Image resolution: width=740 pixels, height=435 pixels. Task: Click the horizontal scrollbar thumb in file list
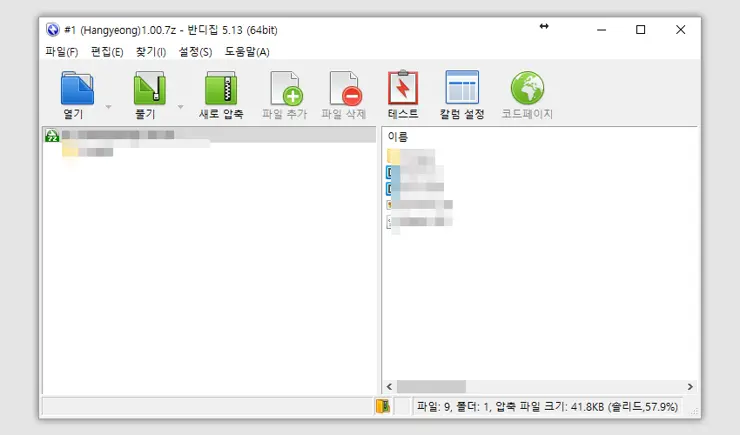click(431, 386)
